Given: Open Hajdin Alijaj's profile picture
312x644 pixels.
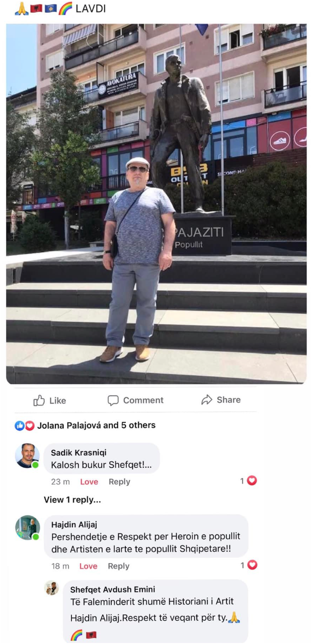Looking at the screenshot, I should (x=27, y=528).
